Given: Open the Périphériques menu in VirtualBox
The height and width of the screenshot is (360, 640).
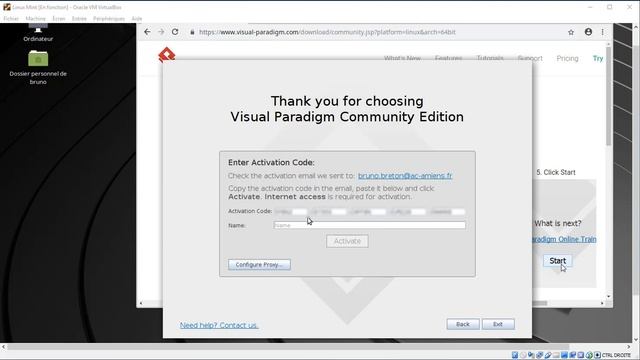Looking at the screenshot, I should click(x=109, y=18).
